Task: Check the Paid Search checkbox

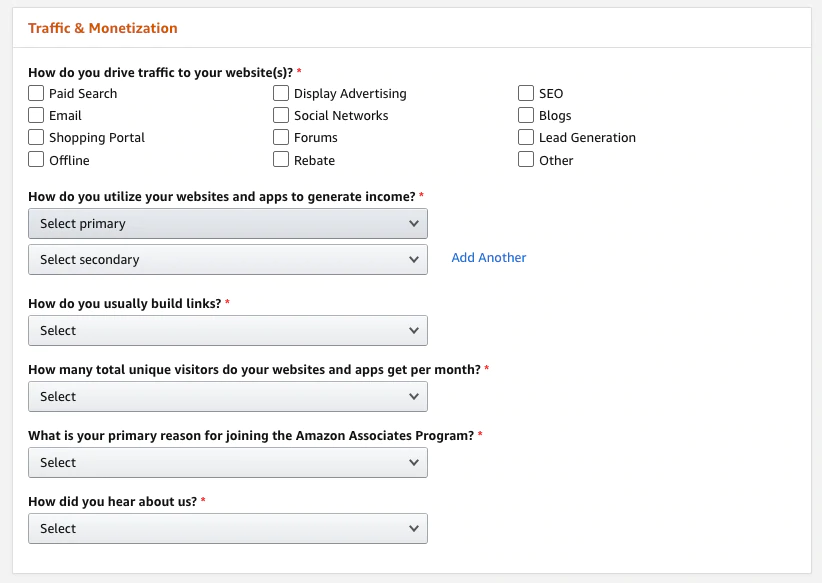Action: point(36,93)
